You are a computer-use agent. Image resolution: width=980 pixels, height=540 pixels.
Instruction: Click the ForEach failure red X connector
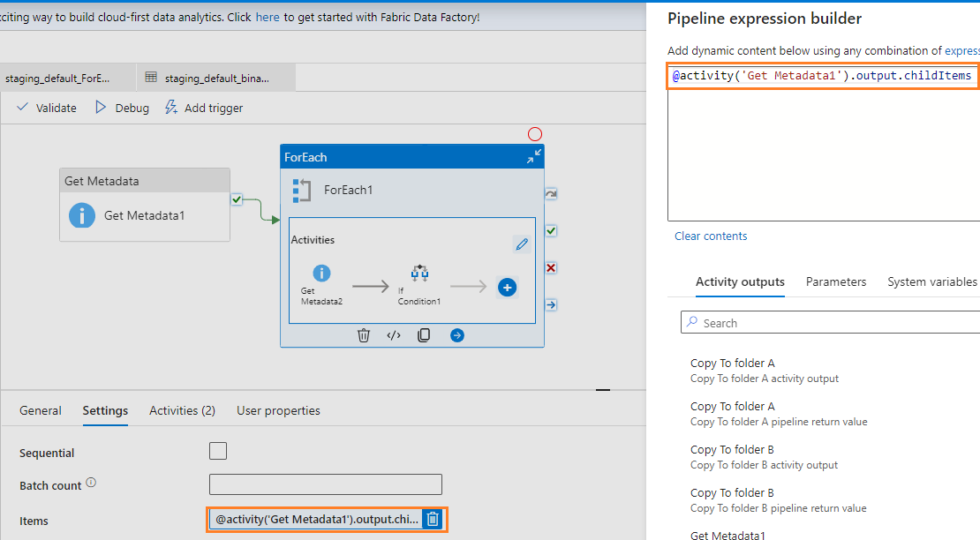pyautogui.click(x=551, y=268)
